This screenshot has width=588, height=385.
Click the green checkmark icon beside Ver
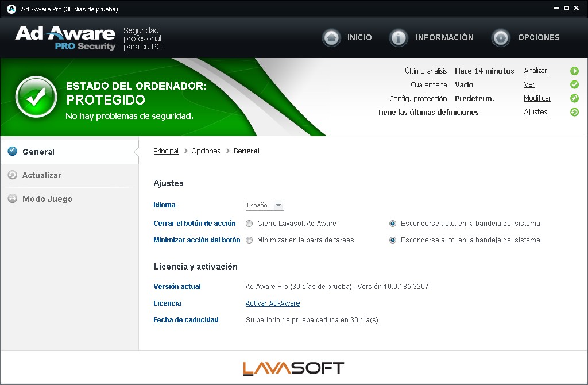[x=574, y=84]
